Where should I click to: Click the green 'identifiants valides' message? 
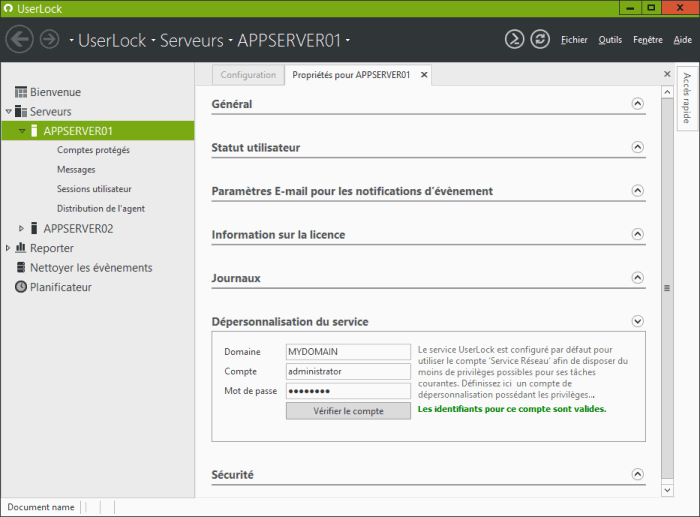(x=512, y=409)
